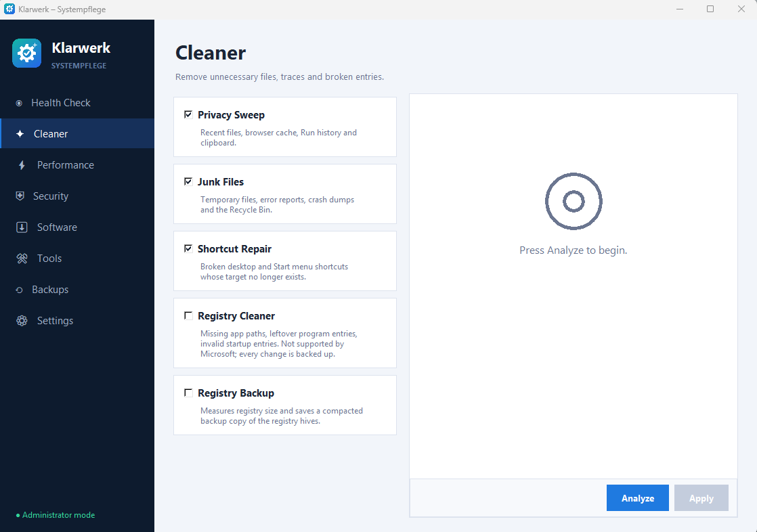Viewport: 757px width, 532px height.
Task: Select Cleaner in the sidebar
Action: coord(77,134)
